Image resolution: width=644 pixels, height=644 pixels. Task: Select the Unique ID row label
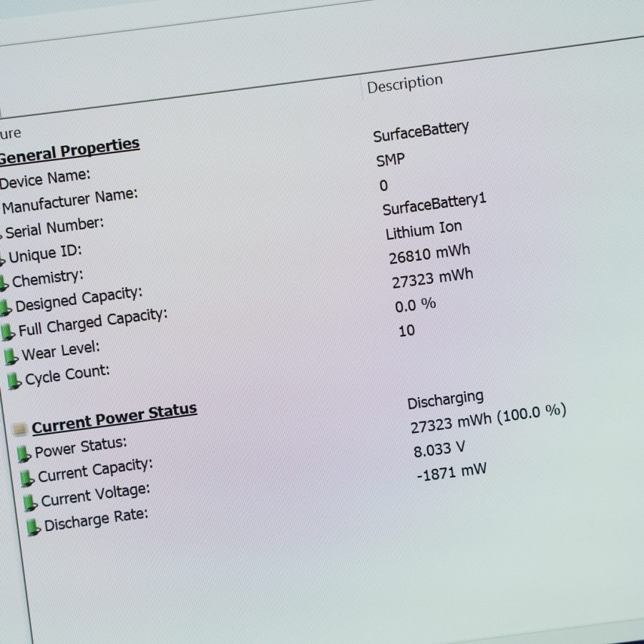[x=45, y=253]
